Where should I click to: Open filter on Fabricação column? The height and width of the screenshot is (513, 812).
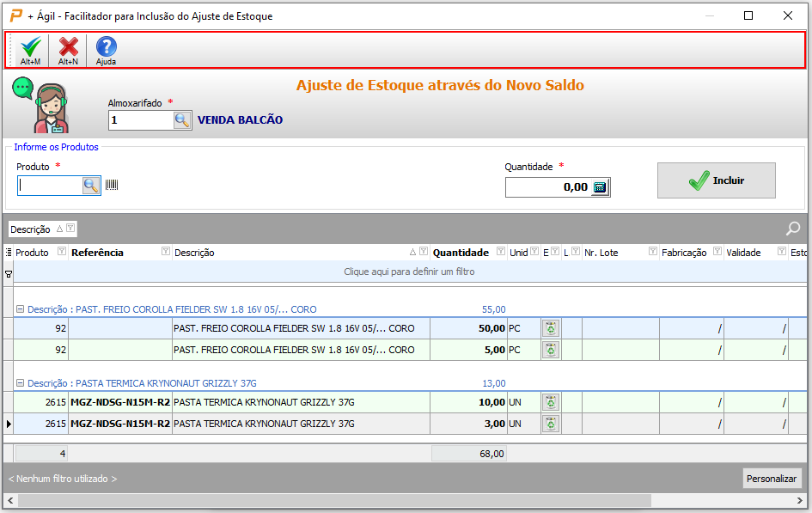(717, 252)
